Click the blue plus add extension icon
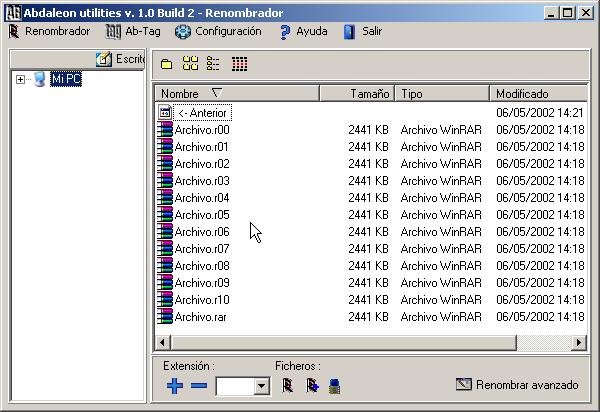The image size is (600, 412). pos(175,386)
